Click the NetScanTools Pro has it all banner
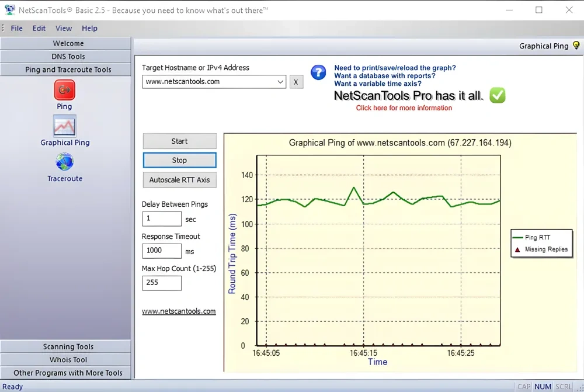 (x=409, y=96)
